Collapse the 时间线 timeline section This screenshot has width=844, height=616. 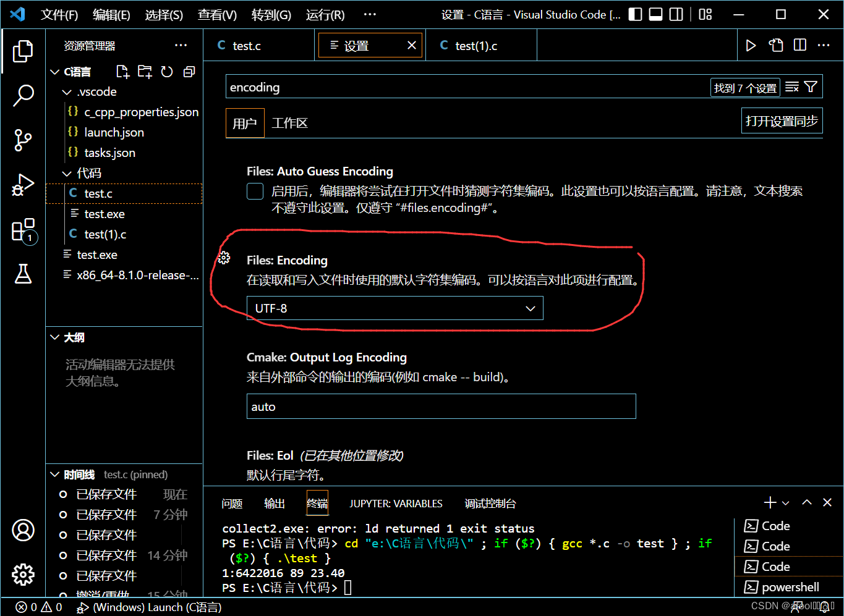[54, 475]
